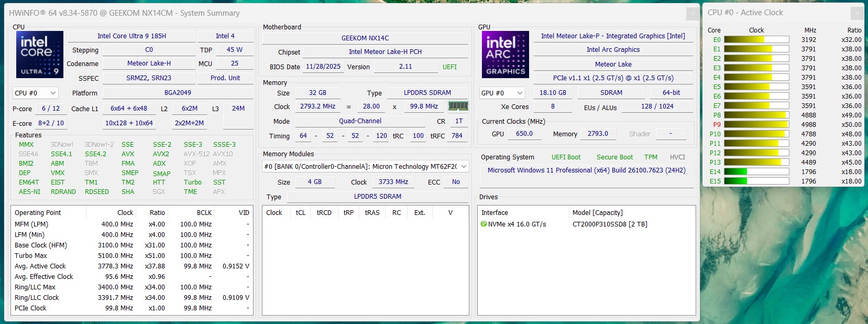Click the P9 core clock bar

coord(756,125)
